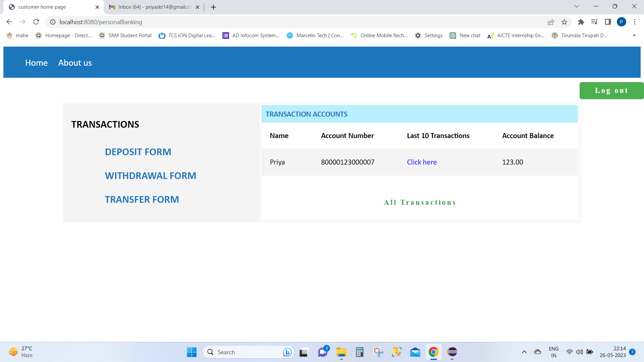
Task: Open the About us menu
Action: [x=75, y=63]
